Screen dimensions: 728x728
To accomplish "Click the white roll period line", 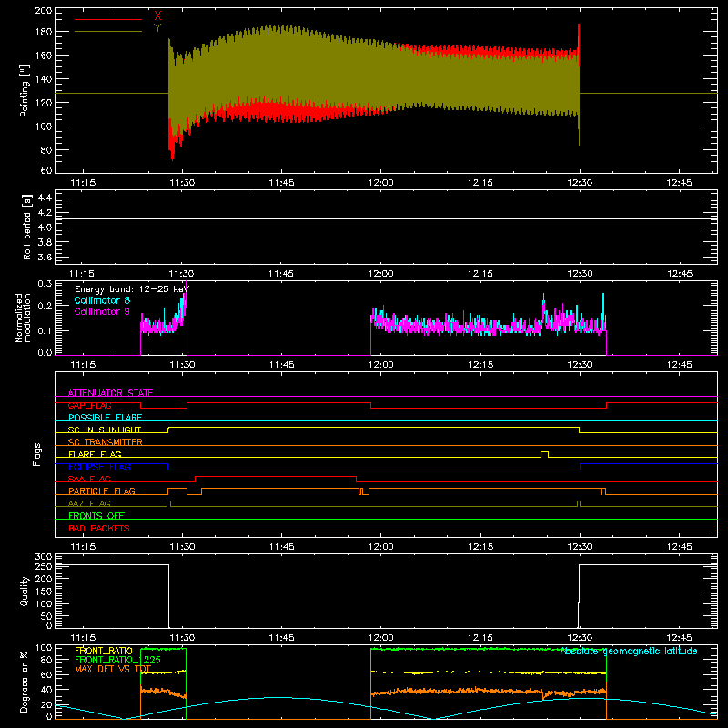I will click(x=386, y=218).
